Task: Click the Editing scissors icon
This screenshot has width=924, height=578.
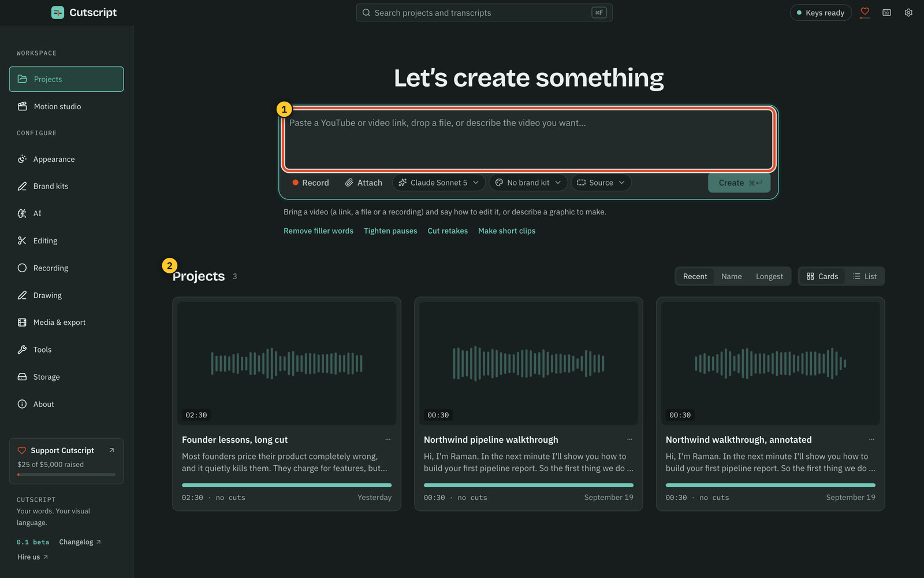Action: (22, 240)
